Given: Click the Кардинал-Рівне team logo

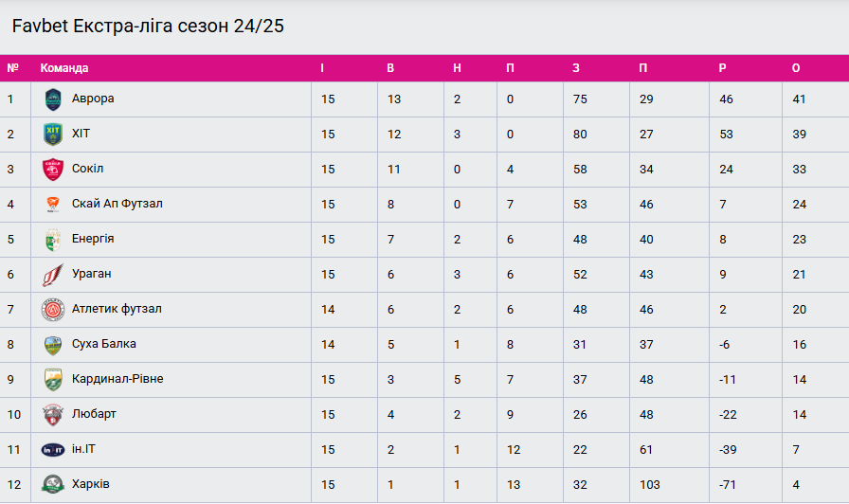Looking at the screenshot, I should [x=52, y=380].
